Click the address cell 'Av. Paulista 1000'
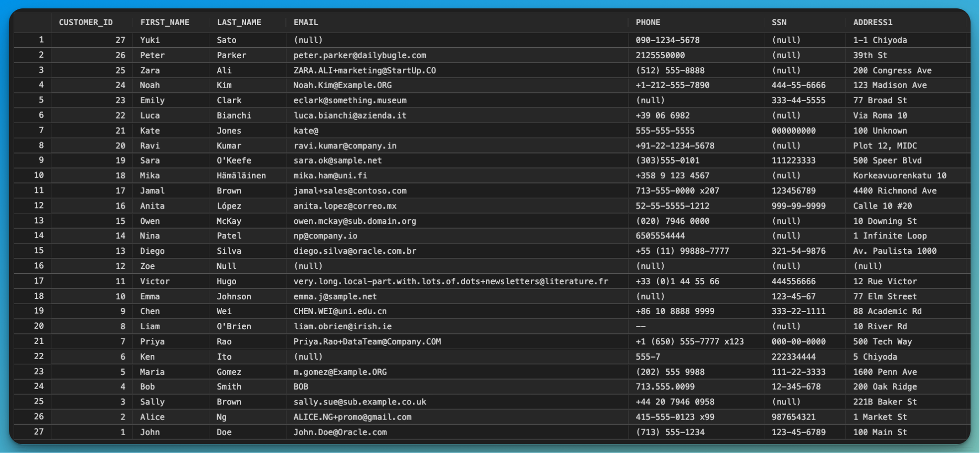 click(x=894, y=251)
